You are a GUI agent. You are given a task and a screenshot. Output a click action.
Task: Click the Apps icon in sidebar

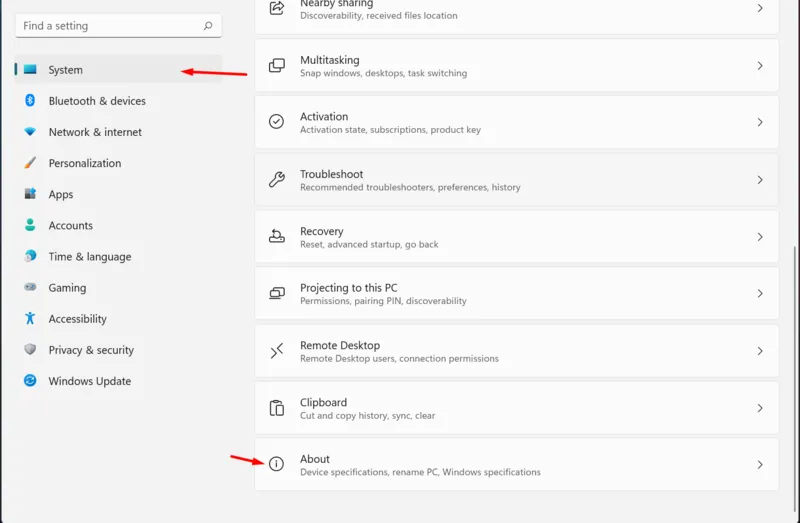coord(30,194)
